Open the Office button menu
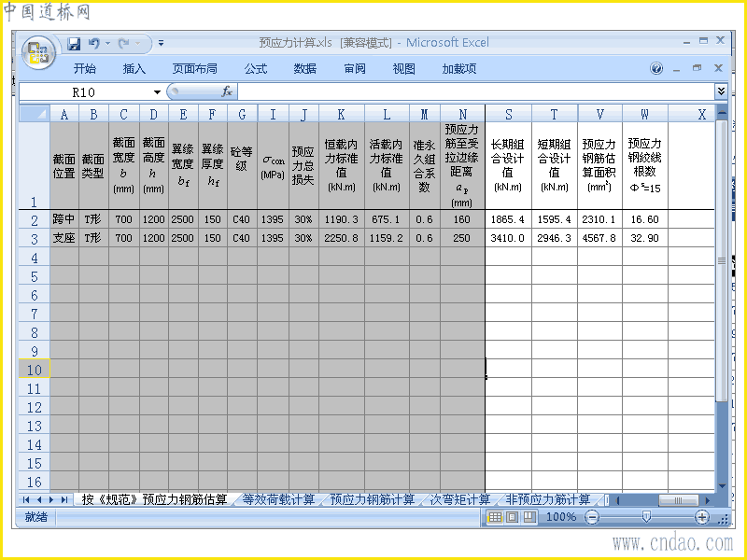The width and height of the screenshot is (747, 560). (38, 52)
